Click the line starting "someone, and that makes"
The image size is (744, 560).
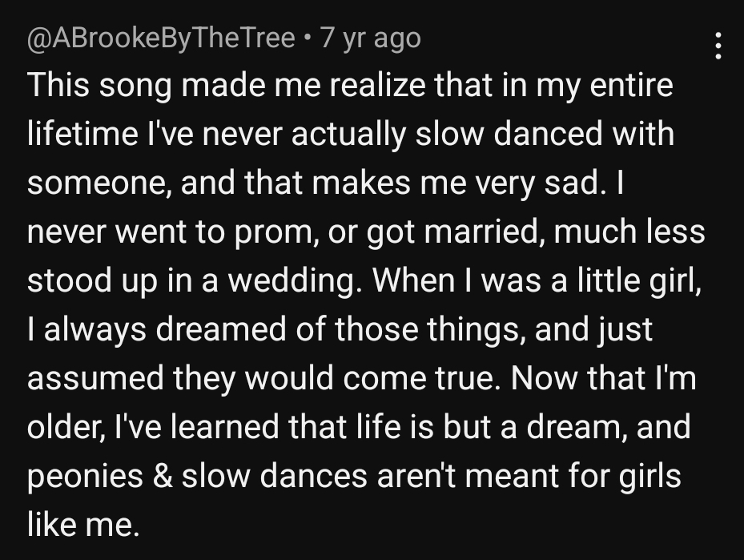325,183
